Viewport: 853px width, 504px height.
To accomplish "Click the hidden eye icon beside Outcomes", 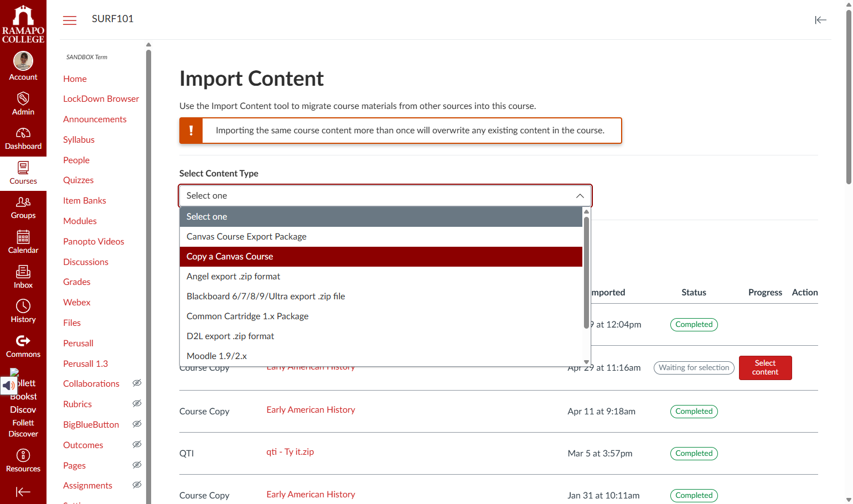I will coord(137,444).
